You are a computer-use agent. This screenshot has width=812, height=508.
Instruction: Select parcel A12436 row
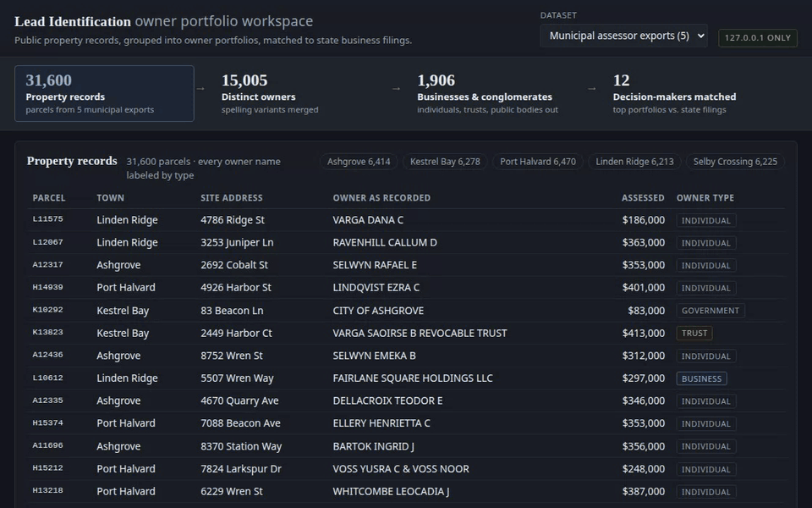(406, 356)
